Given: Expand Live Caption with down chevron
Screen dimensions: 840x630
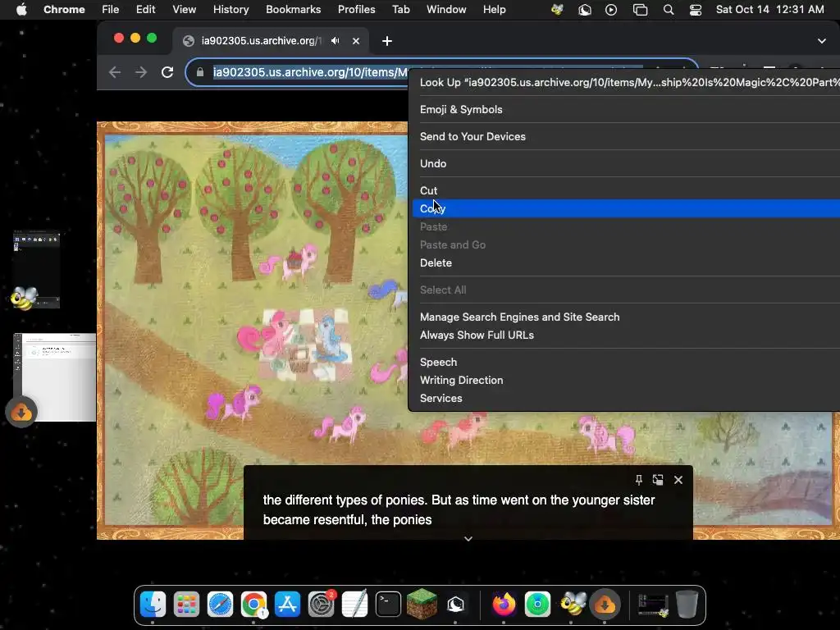Looking at the screenshot, I should 468,538.
